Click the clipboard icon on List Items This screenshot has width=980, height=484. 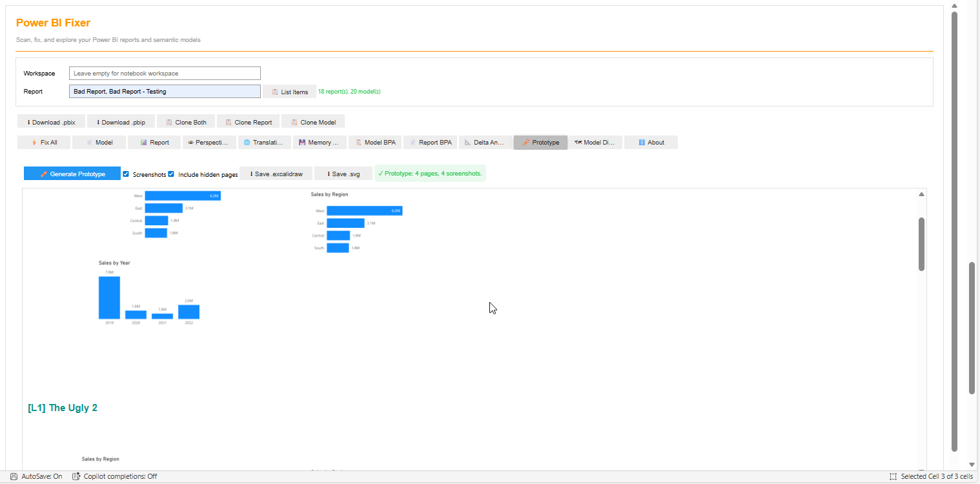(x=274, y=92)
